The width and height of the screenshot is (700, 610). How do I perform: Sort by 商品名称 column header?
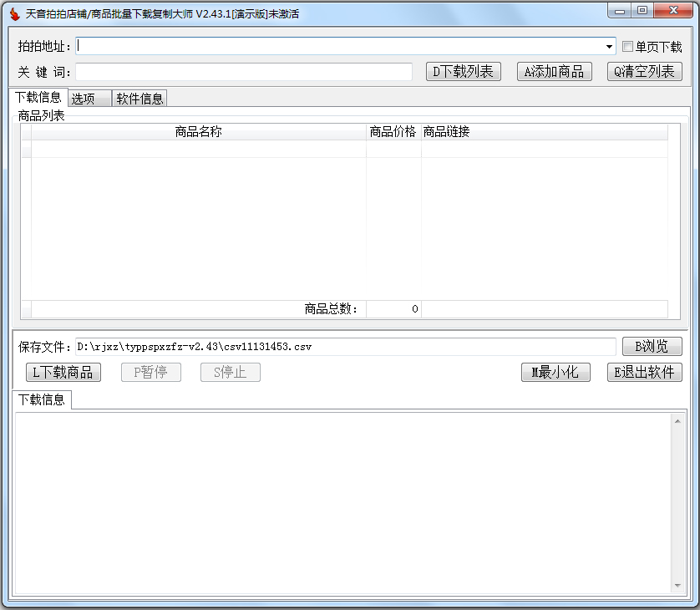pyautogui.click(x=198, y=132)
